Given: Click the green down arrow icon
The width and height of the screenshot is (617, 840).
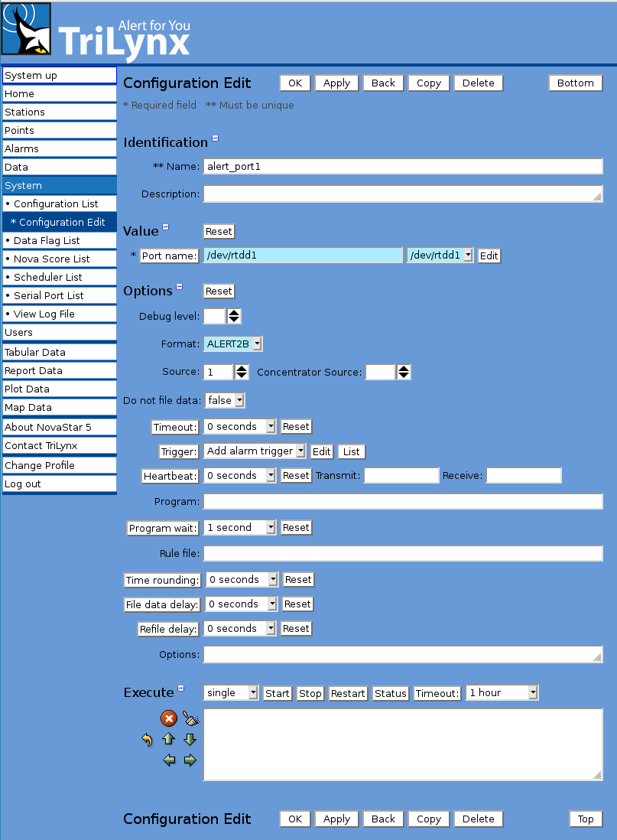Looking at the screenshot, I should click(190, 739).
